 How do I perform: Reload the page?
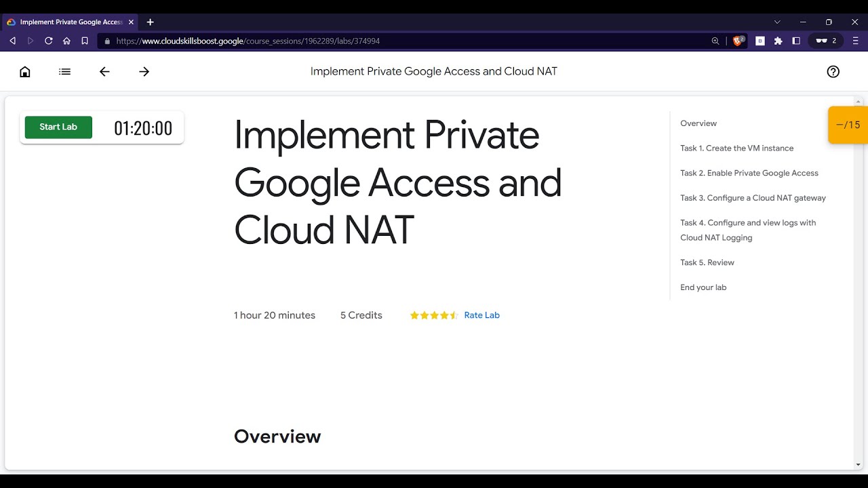click(49, 41)
